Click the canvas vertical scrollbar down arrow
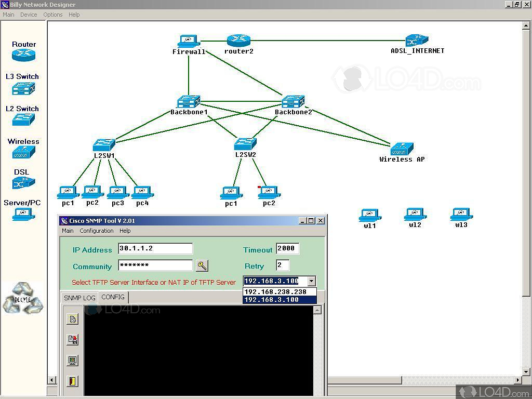Image resolution: width=532 pixels, height=399 pixels. [526, 372]
